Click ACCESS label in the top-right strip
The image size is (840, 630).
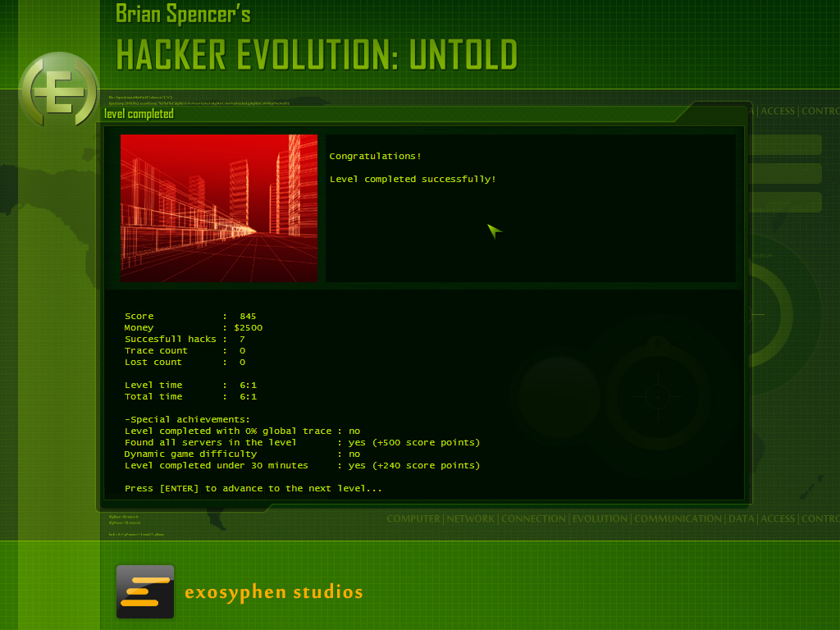pos(778,112)
